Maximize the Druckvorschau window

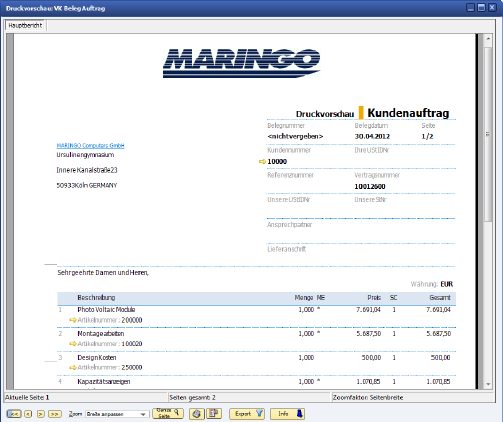tap(481, 8)
